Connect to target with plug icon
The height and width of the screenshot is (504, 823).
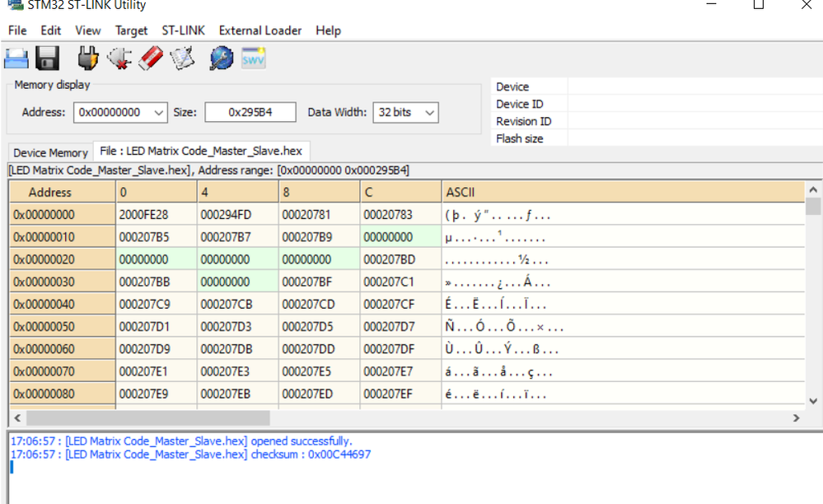coord(87,58)
